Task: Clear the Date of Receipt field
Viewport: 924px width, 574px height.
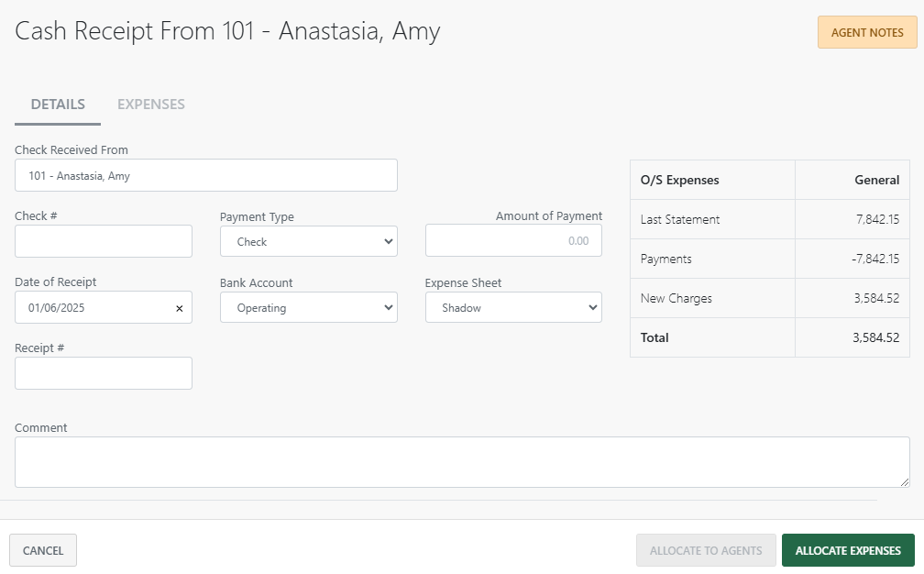Action: (x=179, y=307)
